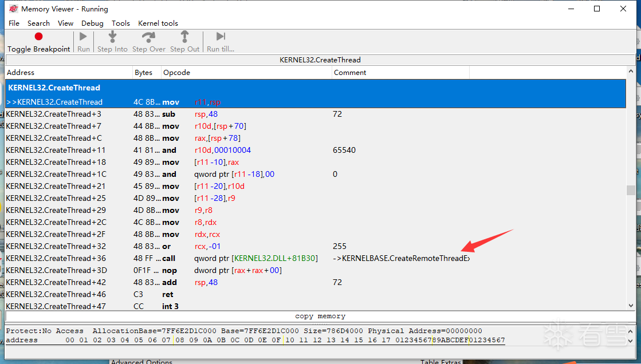
Task: Click the Bytes column header
Action: pyautogui.click(x=147, y=72)
